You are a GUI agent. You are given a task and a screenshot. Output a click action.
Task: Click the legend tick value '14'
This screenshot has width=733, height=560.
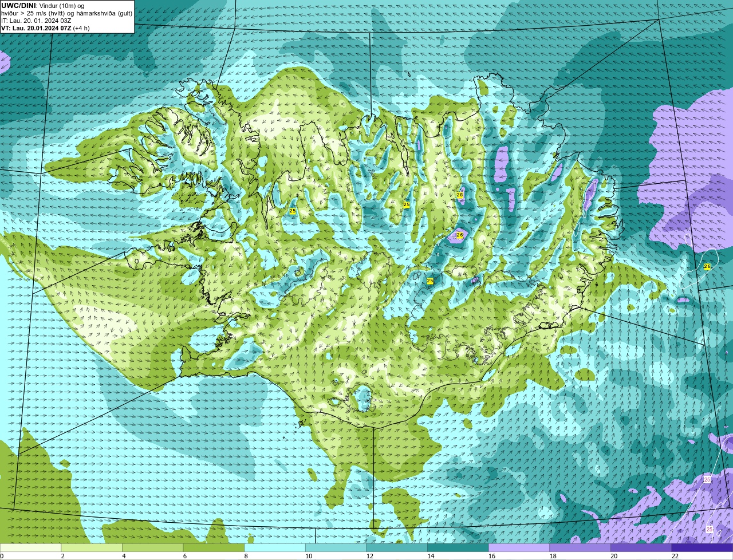click(x=431, y=556)
